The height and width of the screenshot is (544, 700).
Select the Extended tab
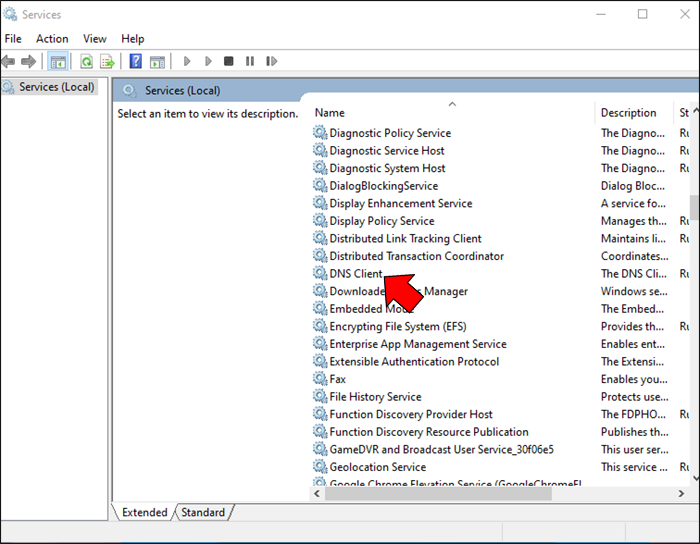(145, 512)
